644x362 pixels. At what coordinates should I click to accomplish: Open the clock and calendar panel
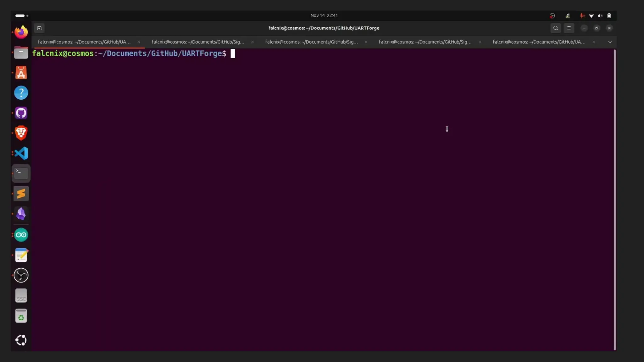324,15
